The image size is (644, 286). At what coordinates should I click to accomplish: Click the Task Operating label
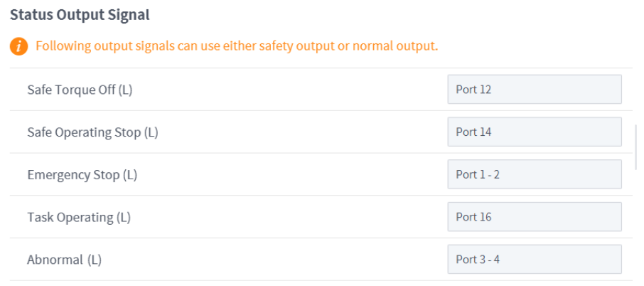70,218
